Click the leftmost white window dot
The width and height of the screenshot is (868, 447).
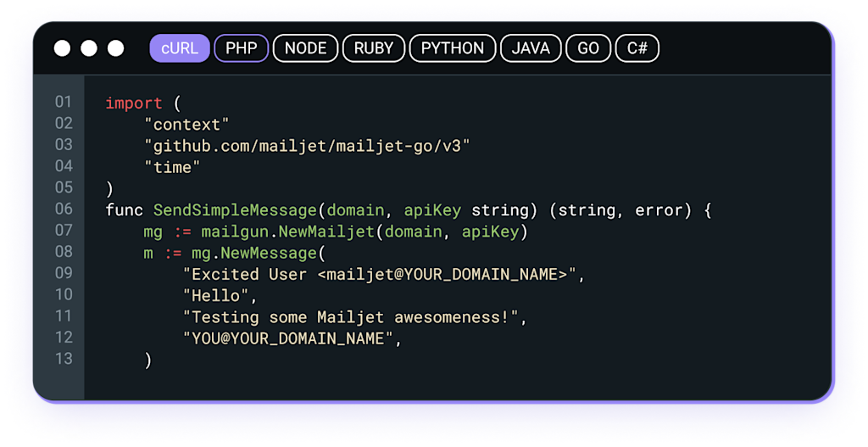63,48
